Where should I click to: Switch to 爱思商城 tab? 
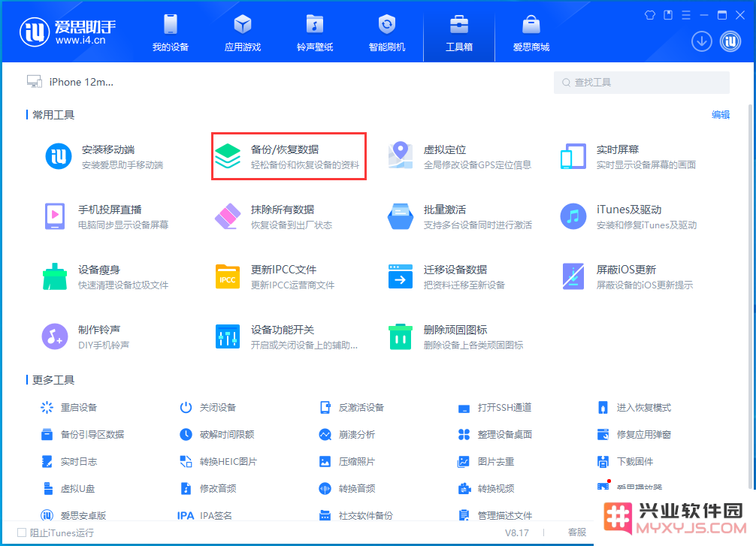pyautogui.click(x=531, y=33)
